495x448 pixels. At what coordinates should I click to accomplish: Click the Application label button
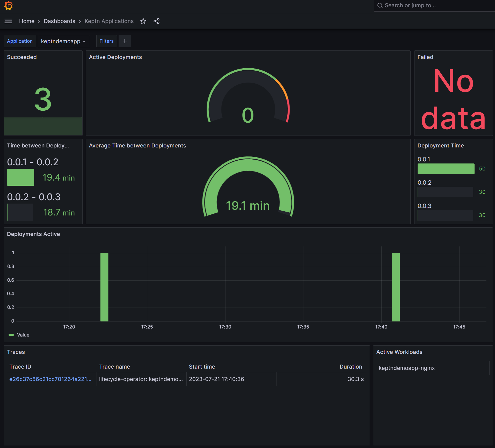[x=20, y=41]
